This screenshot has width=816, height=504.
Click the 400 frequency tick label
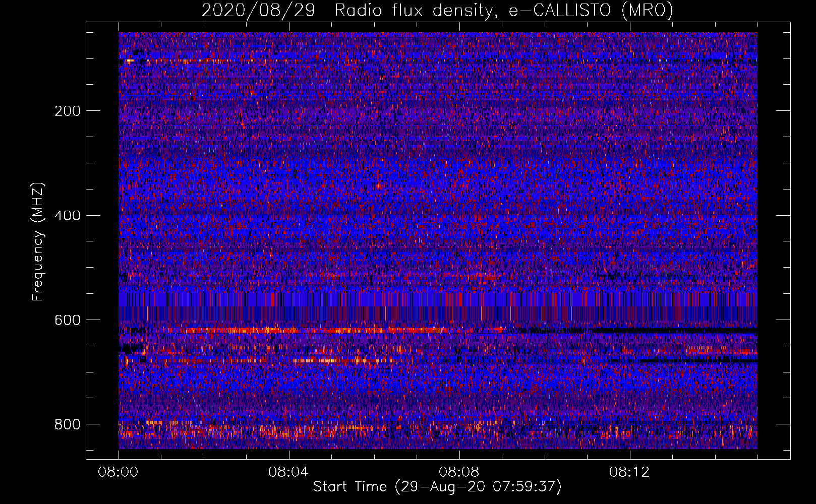coord(68,216)
